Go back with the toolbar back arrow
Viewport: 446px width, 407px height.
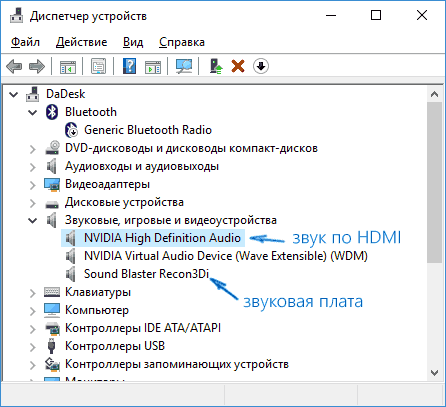click(x=14, y=66)
